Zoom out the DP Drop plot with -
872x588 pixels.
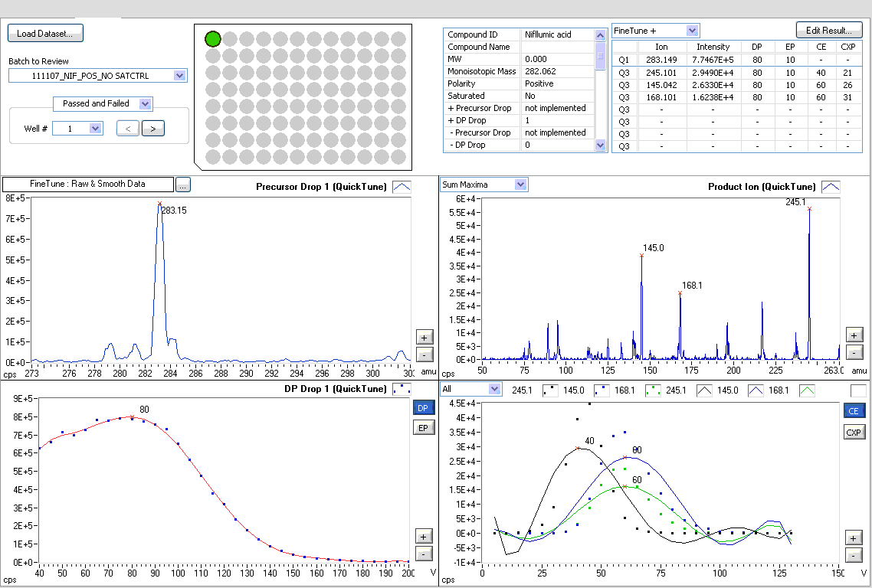424,554
